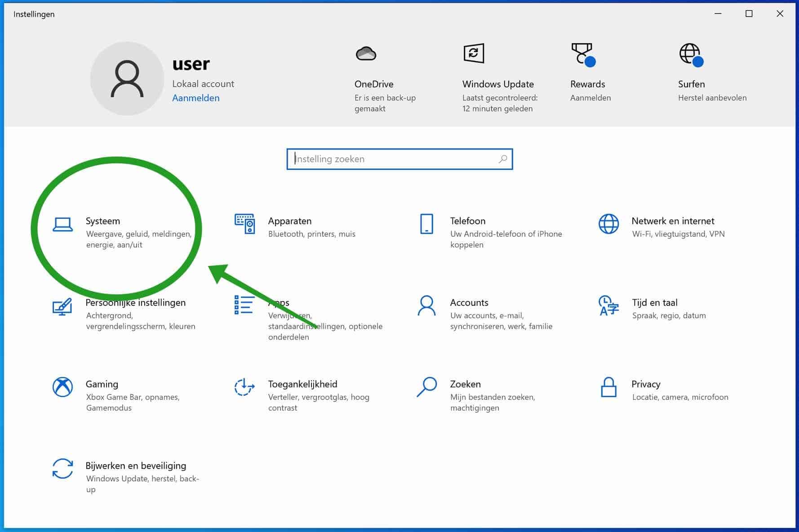Click the Windows Update label text
Viewport: 799px width, 532px height.
pos(498,84)
